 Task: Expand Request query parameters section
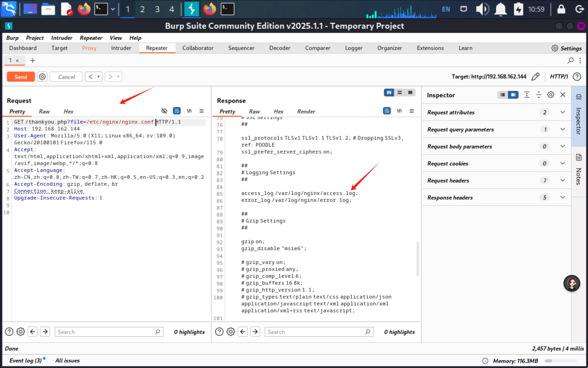[563, 129]
